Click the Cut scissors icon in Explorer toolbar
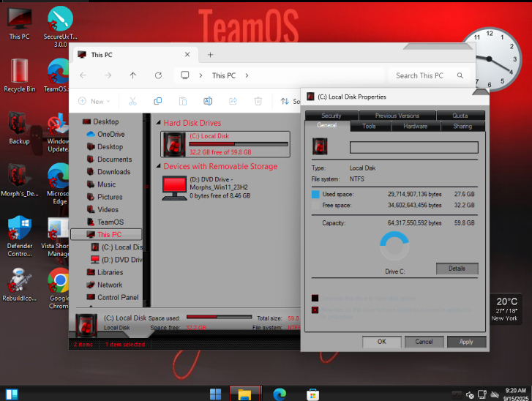This screenshot has height=401, width=532. point(132,101)
